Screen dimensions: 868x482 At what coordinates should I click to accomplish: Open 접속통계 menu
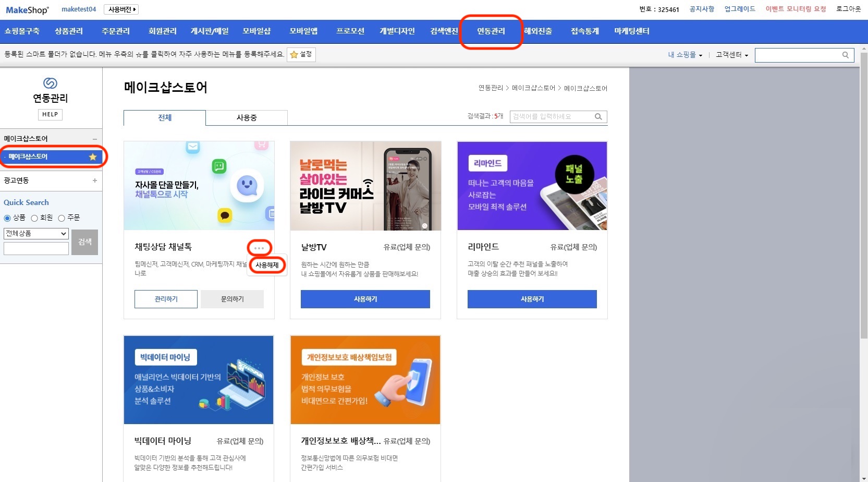585,31
